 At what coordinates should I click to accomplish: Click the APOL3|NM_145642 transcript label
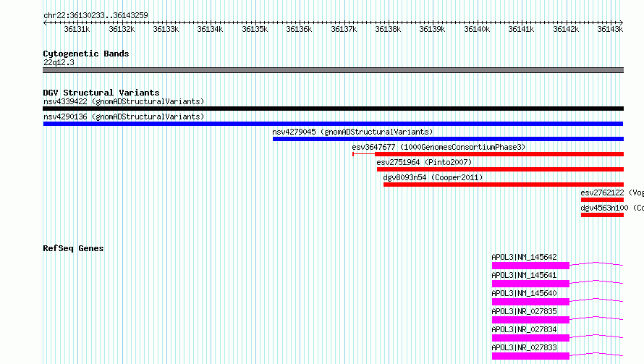(524, 257)
